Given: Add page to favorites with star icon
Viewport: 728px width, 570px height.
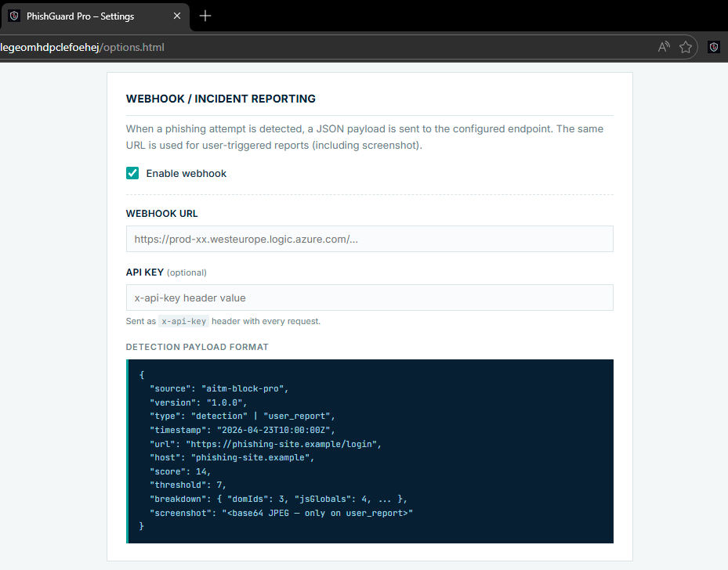Looking at the screenshot, I should [685, 47].
